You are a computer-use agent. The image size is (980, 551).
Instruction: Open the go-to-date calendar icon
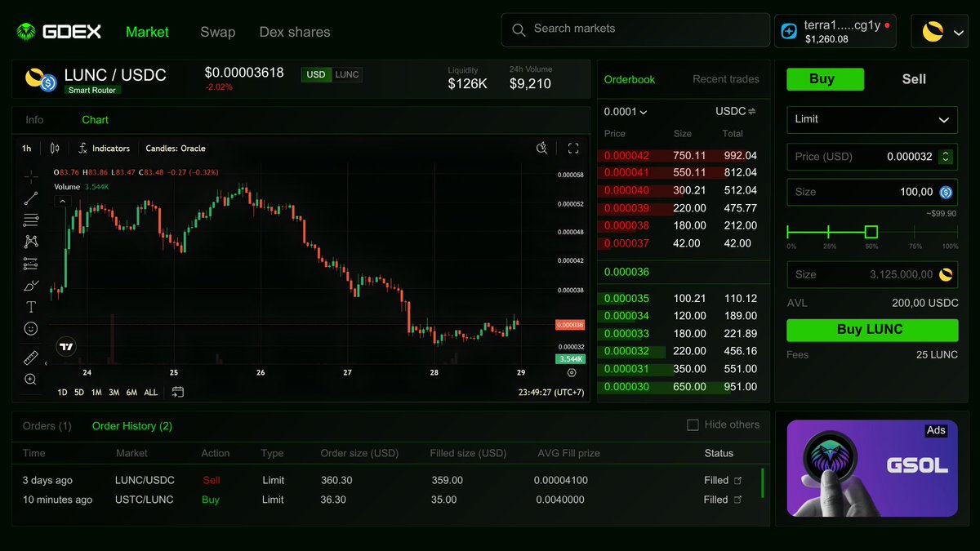coord(177,392)
